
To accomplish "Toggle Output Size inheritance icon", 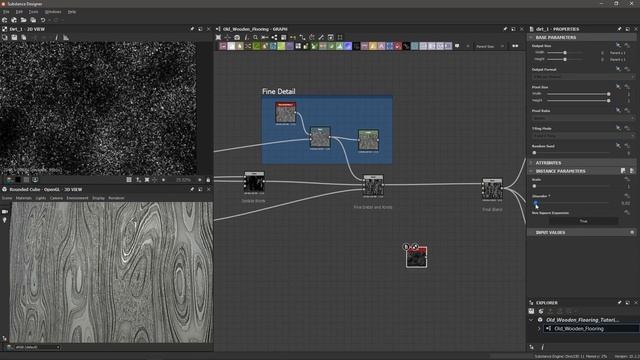I will pyautogui.click(x=618, y=45).
